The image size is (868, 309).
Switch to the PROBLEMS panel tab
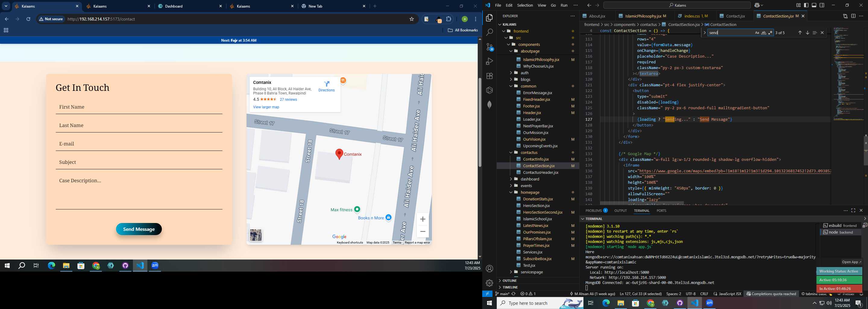(x=596, y=211)
